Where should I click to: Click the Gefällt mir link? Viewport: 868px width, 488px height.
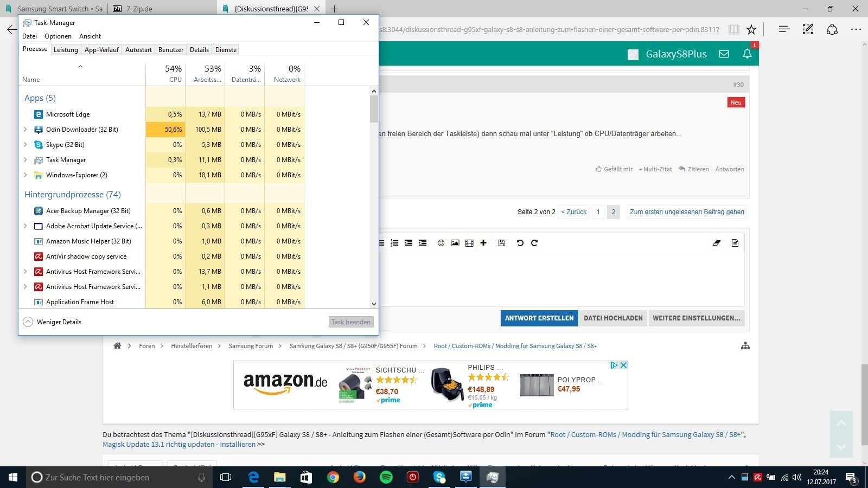[x=614, y=169]
